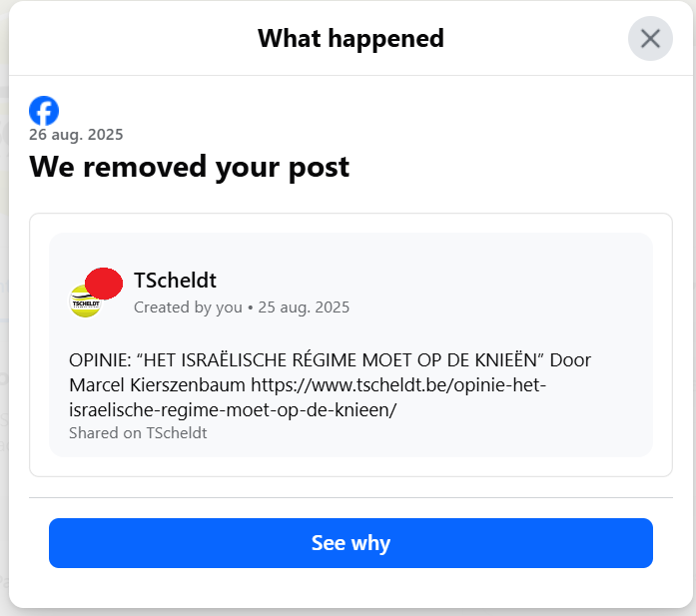The width and height of the screenshot is (696, 616).
Task: Click the word Door in post text
Action: point(571,359)
